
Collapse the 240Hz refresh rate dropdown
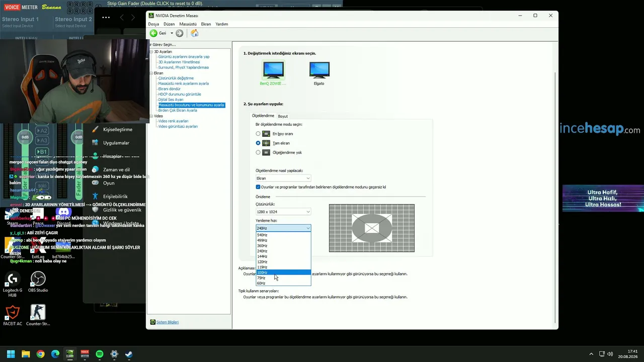pyautogui.click(x=283, y=228)
